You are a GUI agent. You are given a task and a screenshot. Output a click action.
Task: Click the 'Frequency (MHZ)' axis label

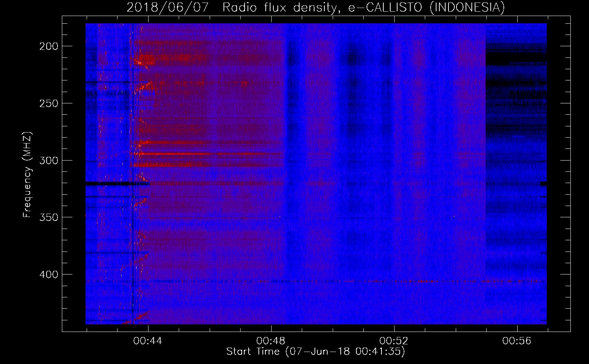(27, 174)
